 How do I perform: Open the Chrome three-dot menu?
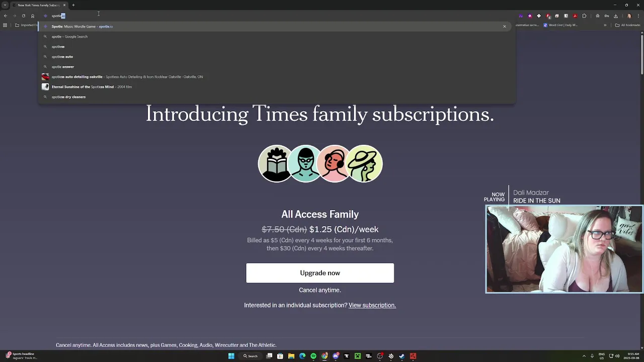coord(638,16)
